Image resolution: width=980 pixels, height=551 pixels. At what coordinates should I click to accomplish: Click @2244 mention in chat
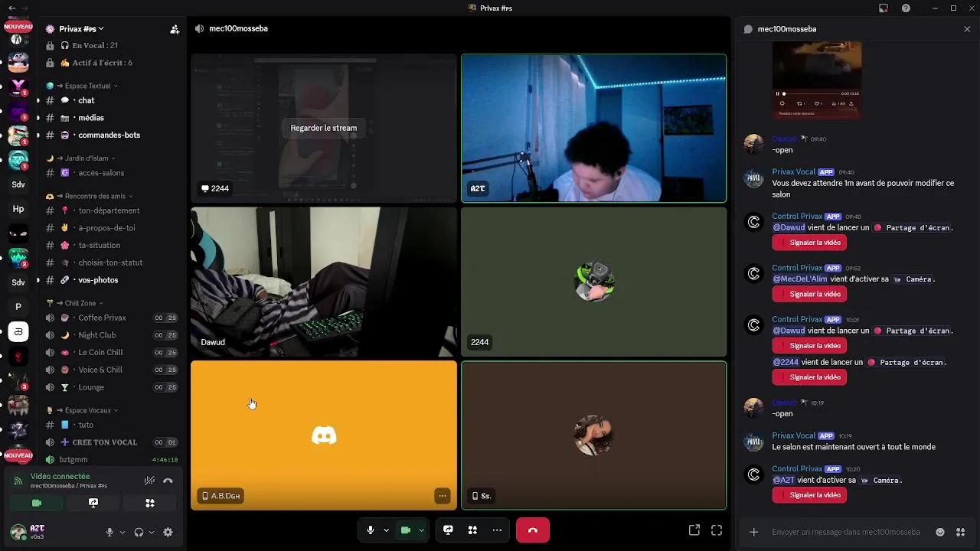coord(786,362)
